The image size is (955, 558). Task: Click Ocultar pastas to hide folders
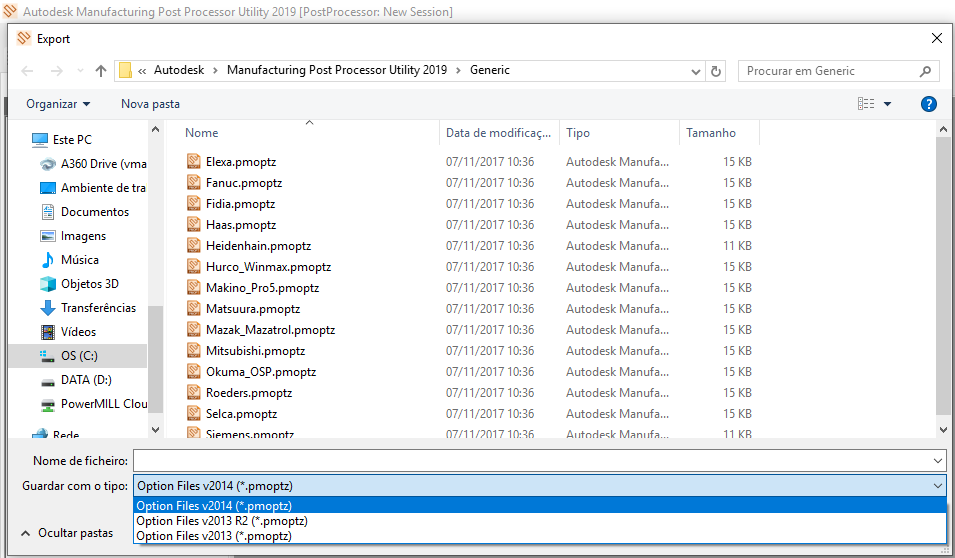pos(67,533)
